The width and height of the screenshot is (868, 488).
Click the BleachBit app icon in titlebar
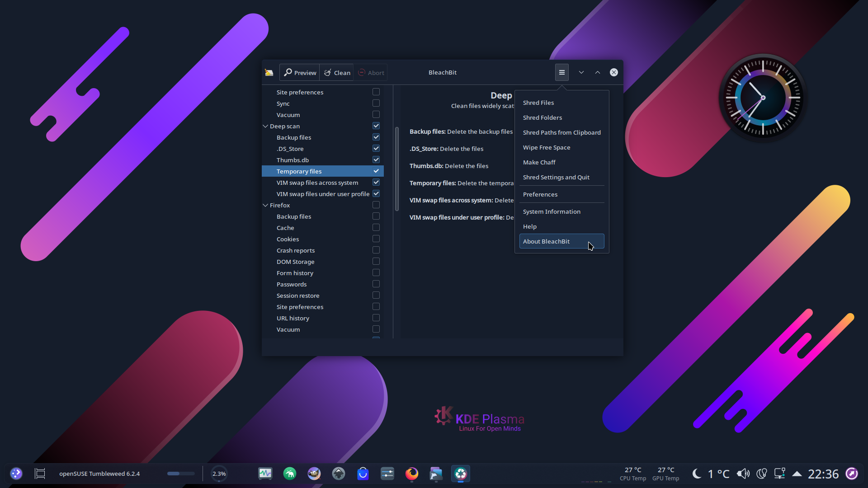[x=269, y=72]
